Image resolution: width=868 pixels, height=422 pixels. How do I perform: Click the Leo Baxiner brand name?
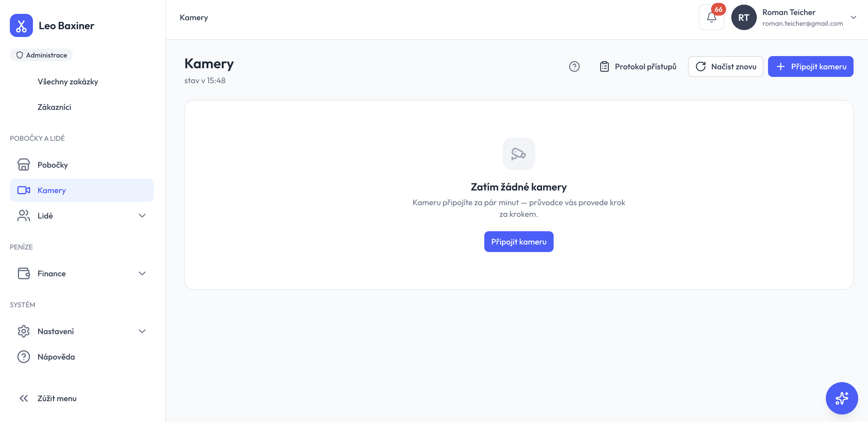pos(66,26)
